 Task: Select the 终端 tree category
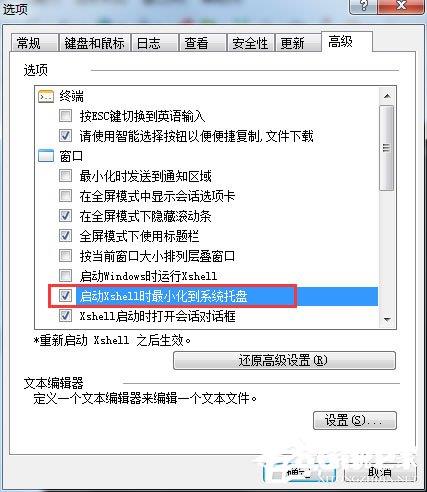72,96
